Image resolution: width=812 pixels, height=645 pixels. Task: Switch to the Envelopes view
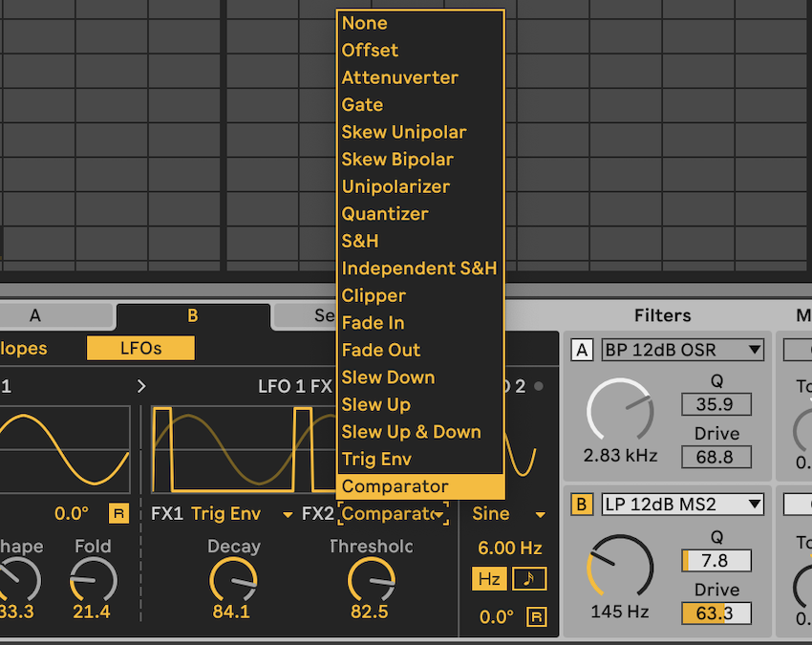point(22,349)
